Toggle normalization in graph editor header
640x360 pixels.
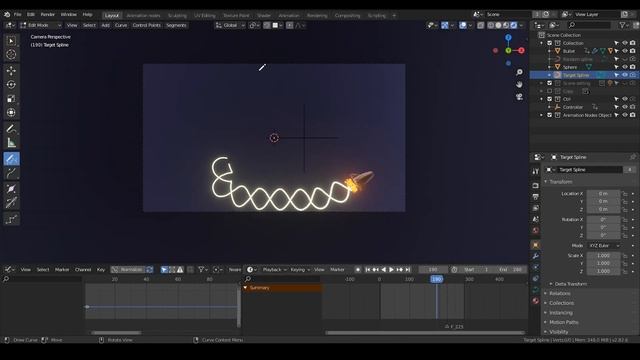coord(127,270)
